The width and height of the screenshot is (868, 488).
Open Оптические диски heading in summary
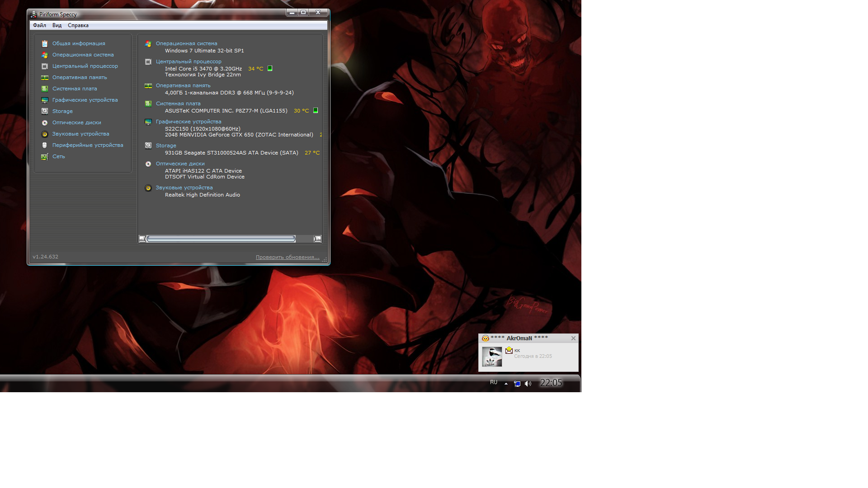point(180,164)
